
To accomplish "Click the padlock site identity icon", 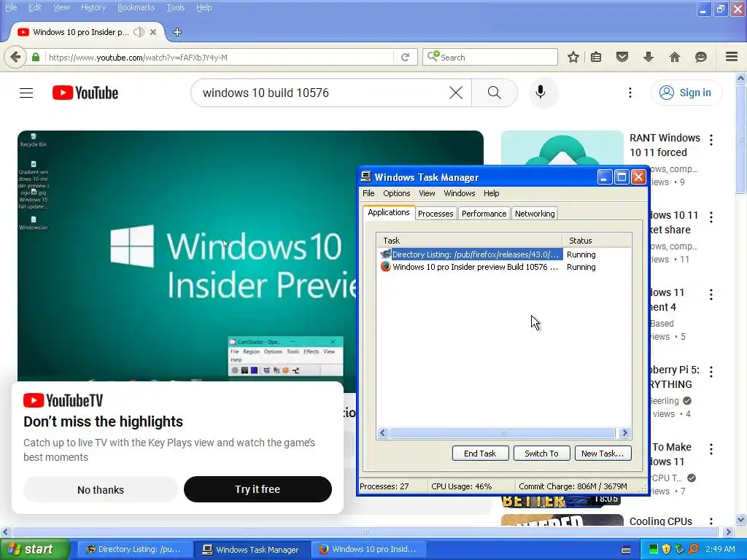I will click(36, 57).
